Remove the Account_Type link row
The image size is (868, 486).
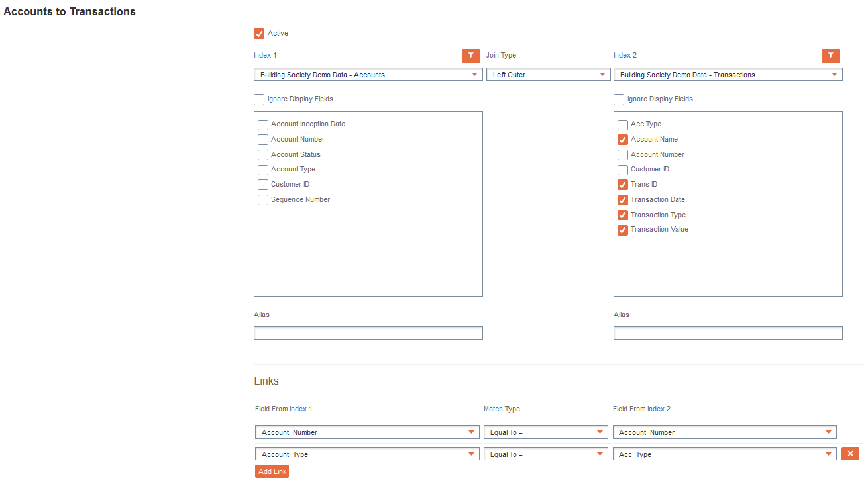point(850,454)
